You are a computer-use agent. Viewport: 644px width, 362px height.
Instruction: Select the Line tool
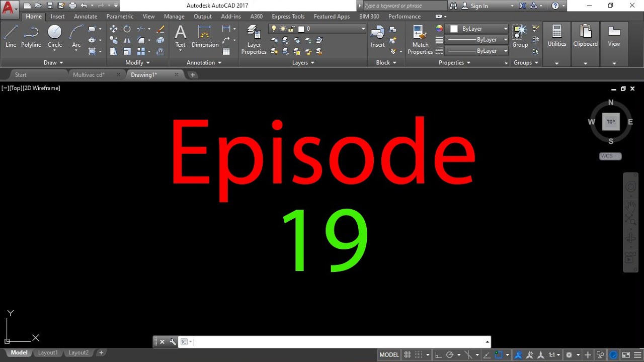(x=11, y=36)
